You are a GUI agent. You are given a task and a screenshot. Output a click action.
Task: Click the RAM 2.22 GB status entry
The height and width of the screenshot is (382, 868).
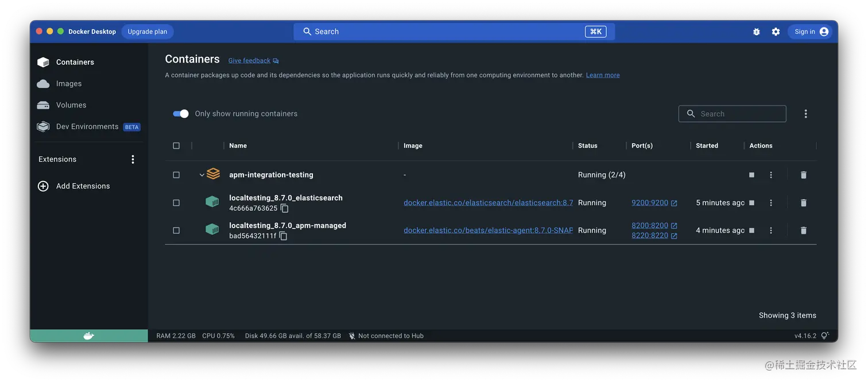point(176,336)
